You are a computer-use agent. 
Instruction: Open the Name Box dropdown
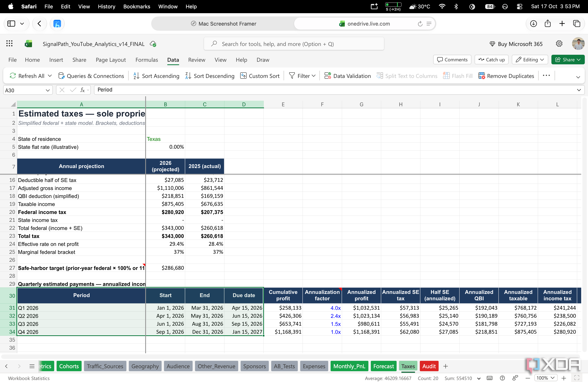tap(48, 90)
